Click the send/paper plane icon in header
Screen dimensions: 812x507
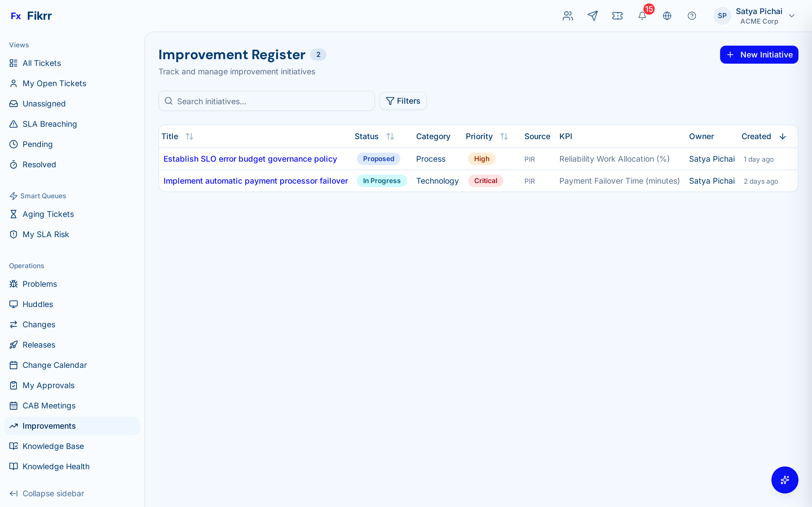pos(593,16)
